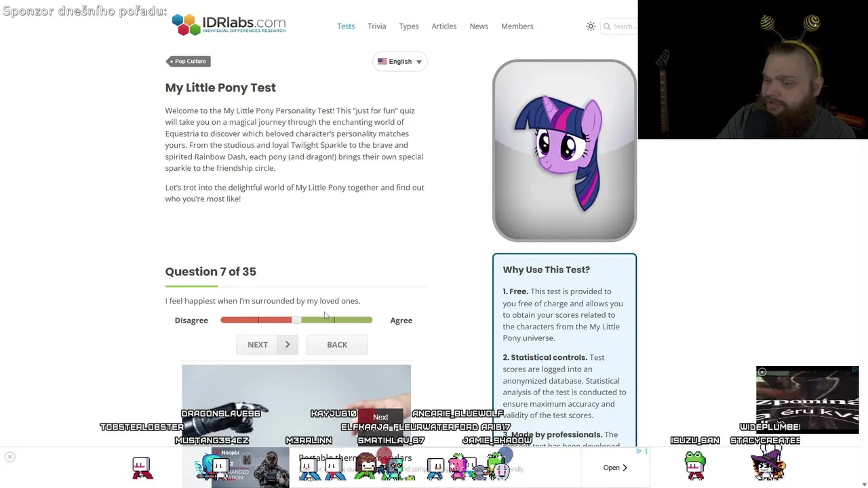Image resolution: width=868 pixels, height=488 pixels.
Task: Click the 1. Free. paragraph
Action: 563,314
